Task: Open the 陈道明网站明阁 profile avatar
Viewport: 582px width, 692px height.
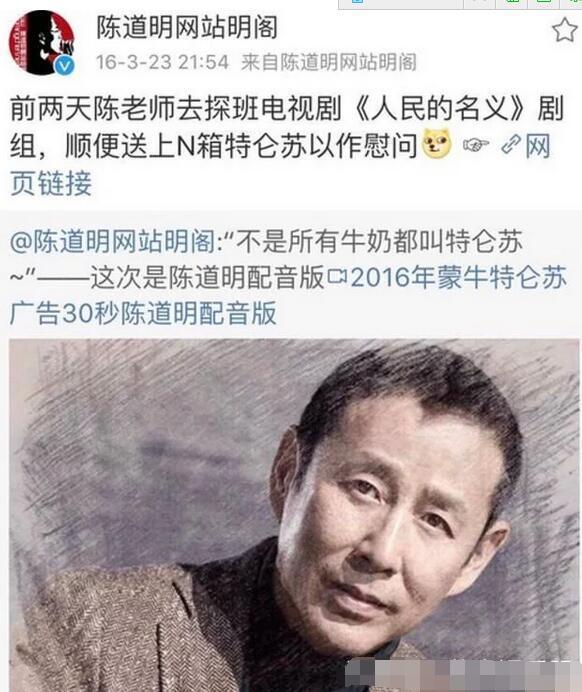Action: tap(41, 42)
